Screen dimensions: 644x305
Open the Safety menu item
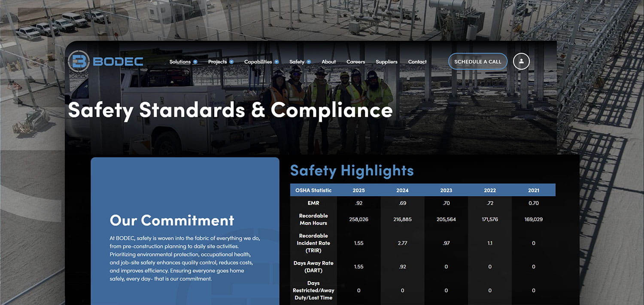[297, 62]
